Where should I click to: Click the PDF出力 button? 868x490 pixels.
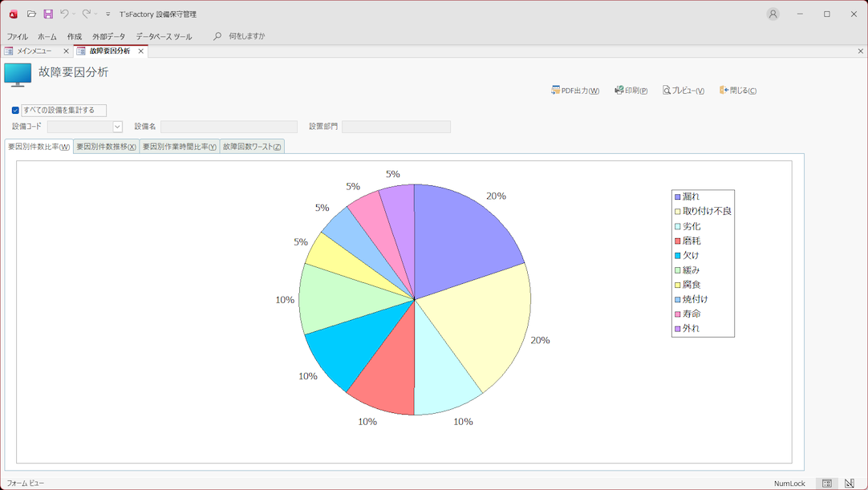click(x=575, y=91)
